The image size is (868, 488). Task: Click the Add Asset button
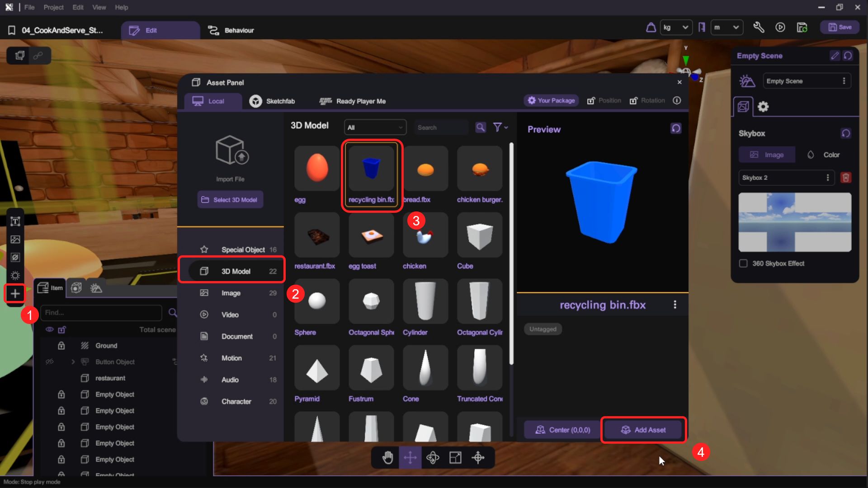tap(643, 430)
